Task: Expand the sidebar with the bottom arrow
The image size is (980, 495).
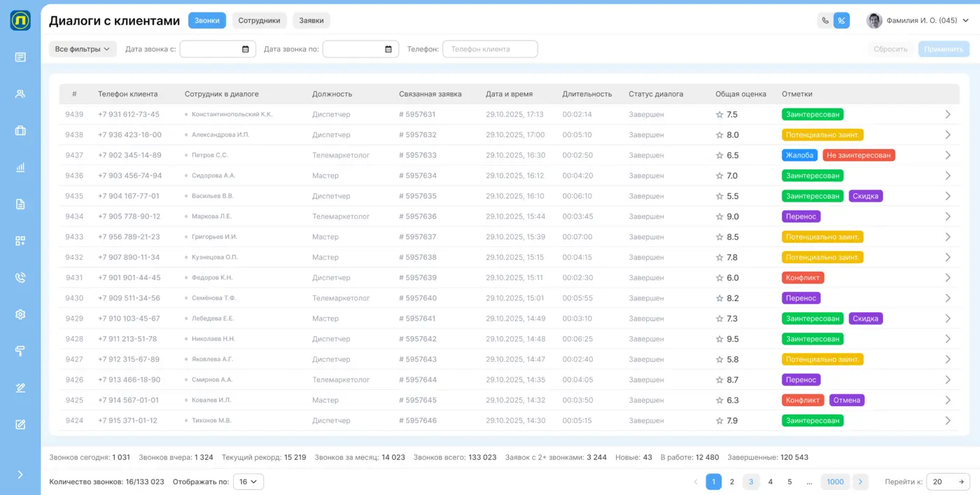Action: 20,475
